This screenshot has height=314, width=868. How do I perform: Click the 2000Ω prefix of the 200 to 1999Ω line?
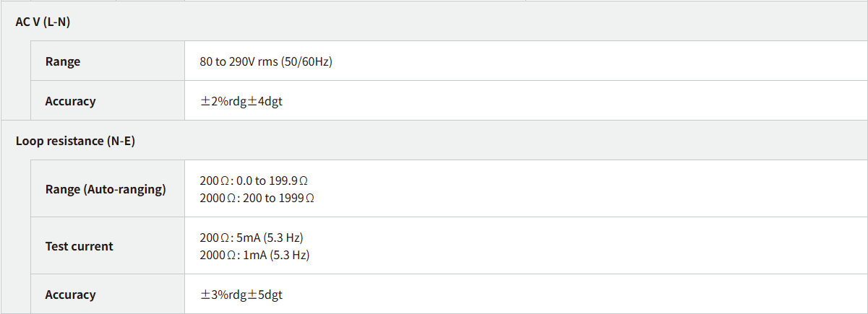pyautogui.click(x=215, y=198)
